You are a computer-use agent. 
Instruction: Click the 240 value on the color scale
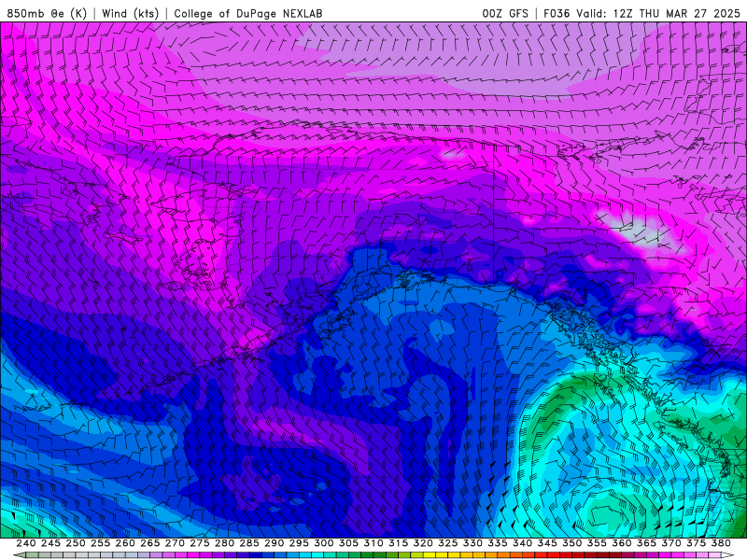[26, 543]
